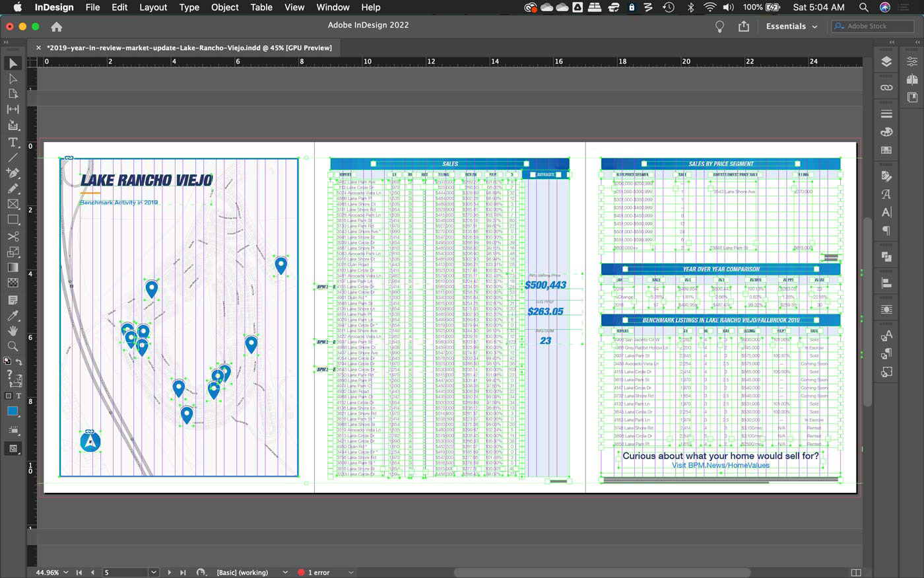Open the Properties panel
This screenshot has height=578, width=924.
[912, 61]
